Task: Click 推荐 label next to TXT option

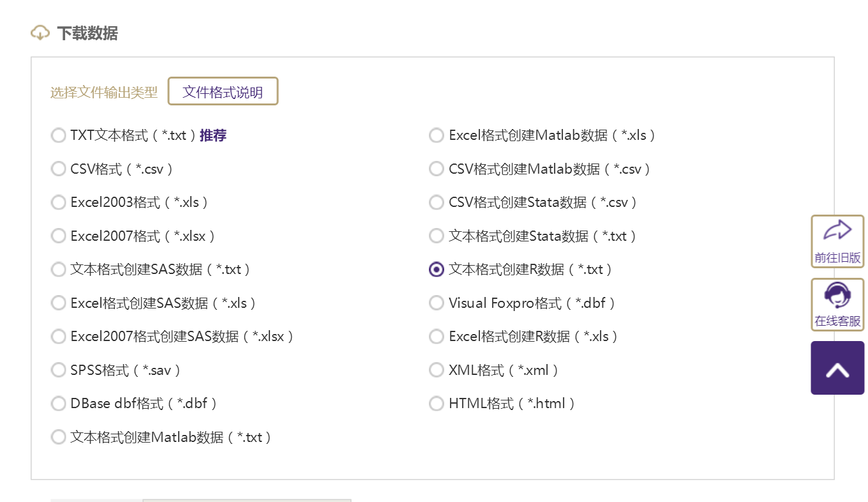Action: click(x=213, y=135)
